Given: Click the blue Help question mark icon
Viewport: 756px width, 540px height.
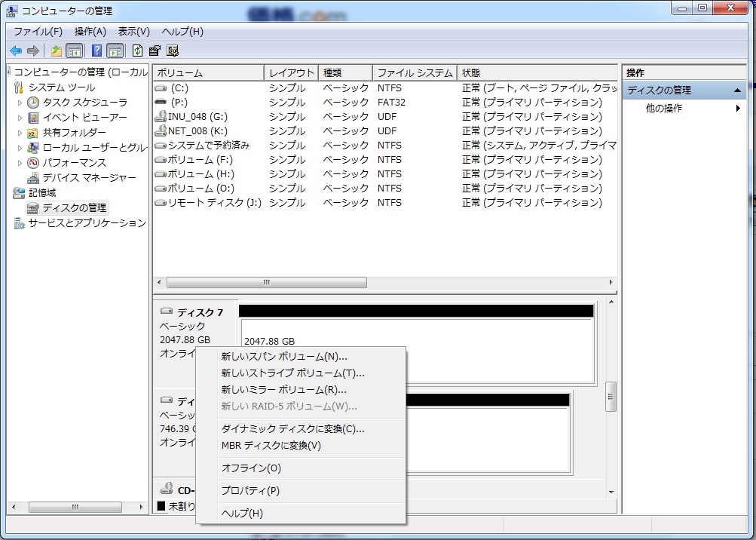Looking at the screenshot, I should pyautogui.click(x=96, y=51).
